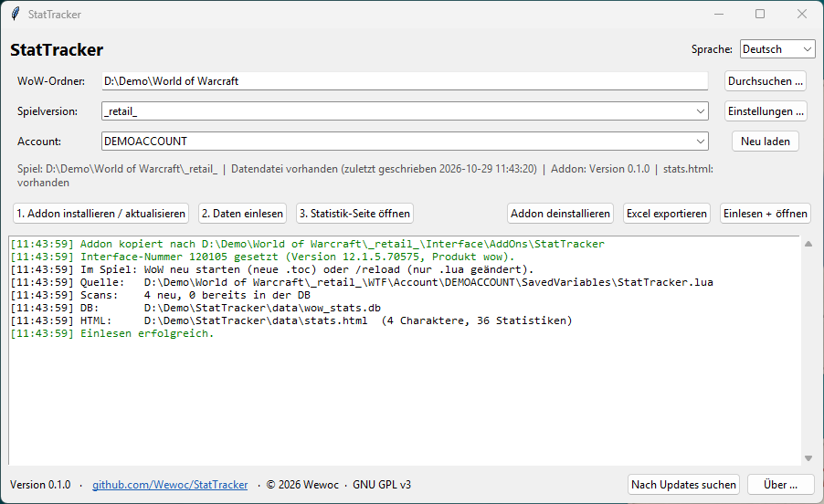
Task: Expand the Spielversion combo box
Action: click(x=700, y=111)
